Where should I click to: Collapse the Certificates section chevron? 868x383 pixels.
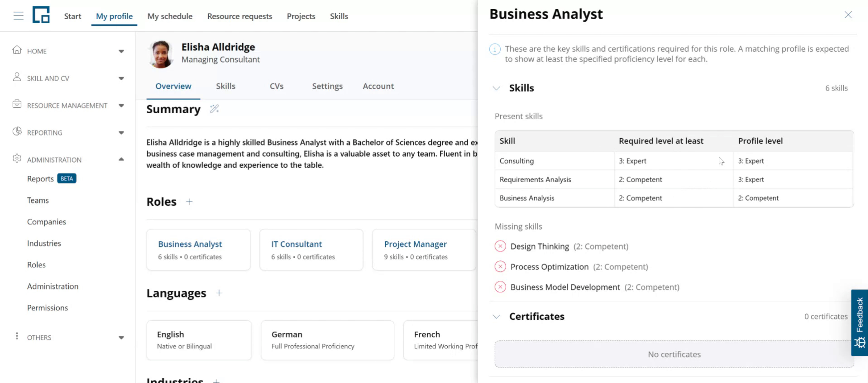click(x=496, y=317)
